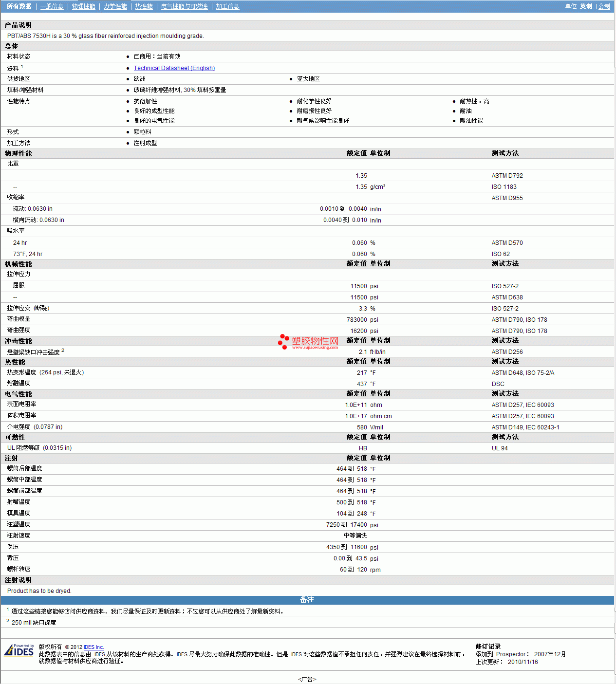The width and height of the screenshot is (616, 684).
Task: Switch to the 物理性能 tab
Action: (x=83, y=6)
